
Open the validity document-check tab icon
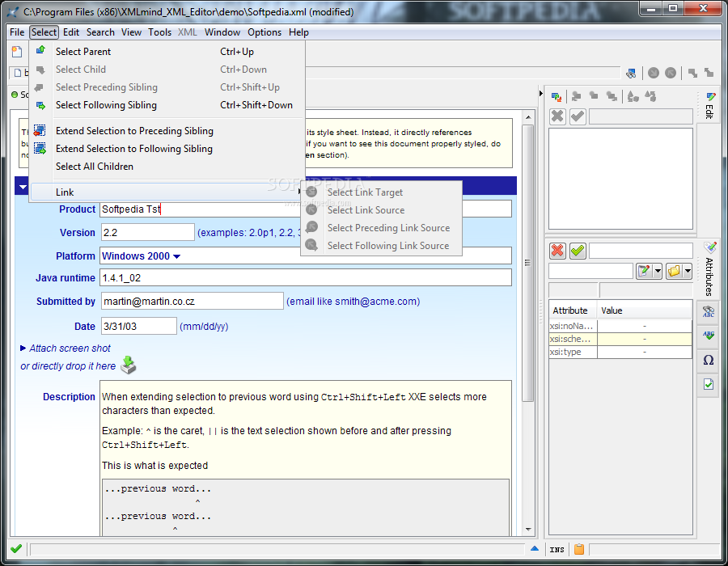pyautogui.click(x=709, y=384)
